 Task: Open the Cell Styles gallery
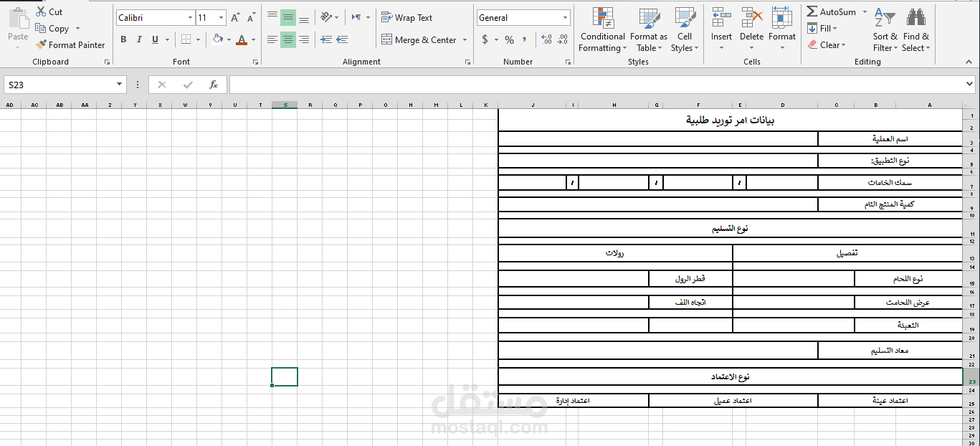[685, 30]
